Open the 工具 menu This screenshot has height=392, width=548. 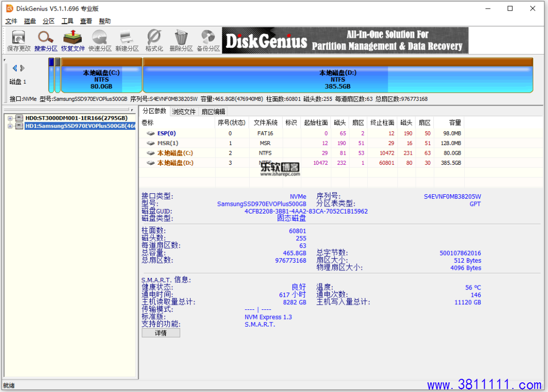(67, 21)
